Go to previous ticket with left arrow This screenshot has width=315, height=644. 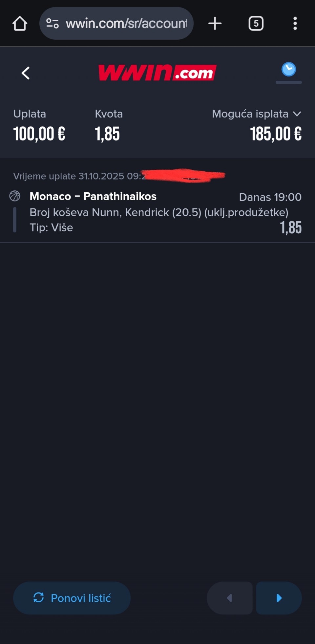229,598
